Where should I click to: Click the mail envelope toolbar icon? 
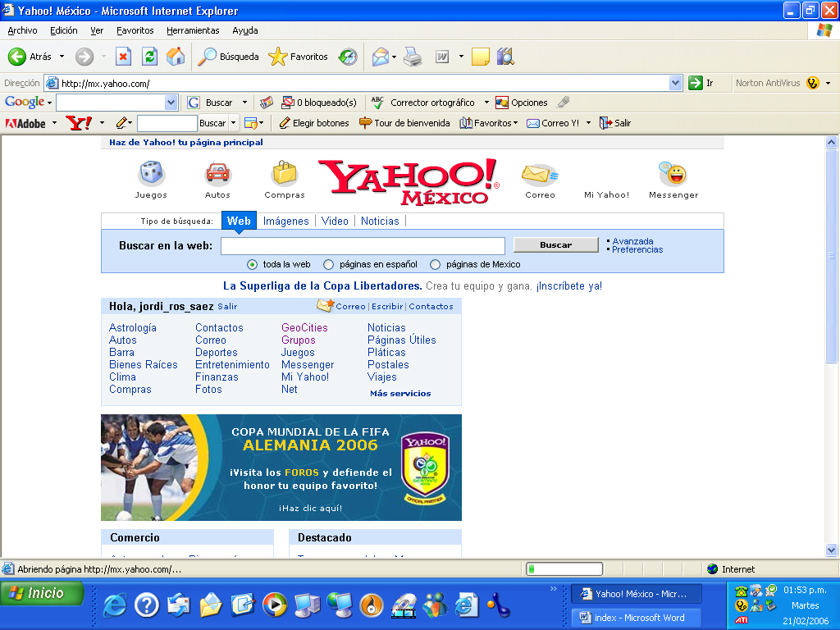[380, 57]
